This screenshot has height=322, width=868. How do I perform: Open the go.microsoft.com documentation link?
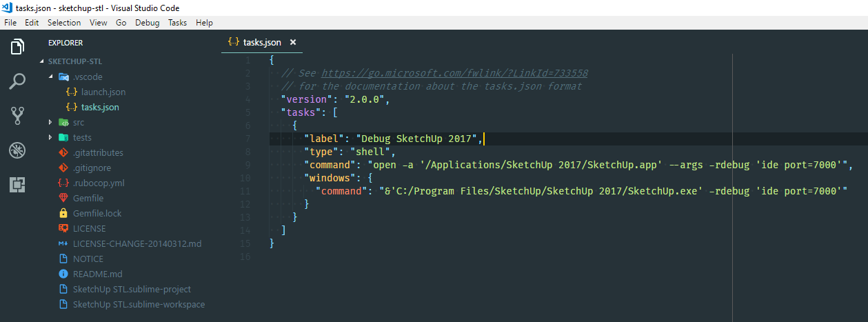coord(454,73)
